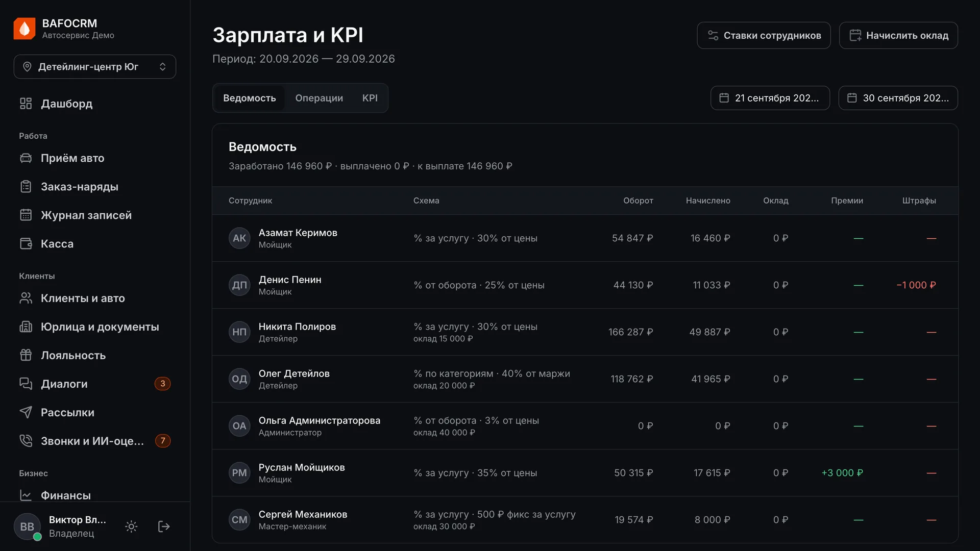Click the calendar-plus icon in Начислить оклад
Viewport: 980px width, 551px height.
[855, 36]
